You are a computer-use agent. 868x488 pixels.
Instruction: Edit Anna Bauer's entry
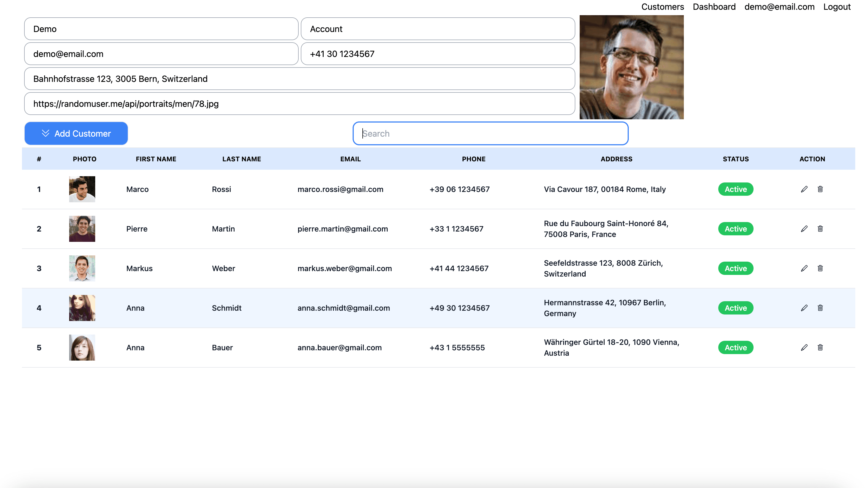(804, 347)
